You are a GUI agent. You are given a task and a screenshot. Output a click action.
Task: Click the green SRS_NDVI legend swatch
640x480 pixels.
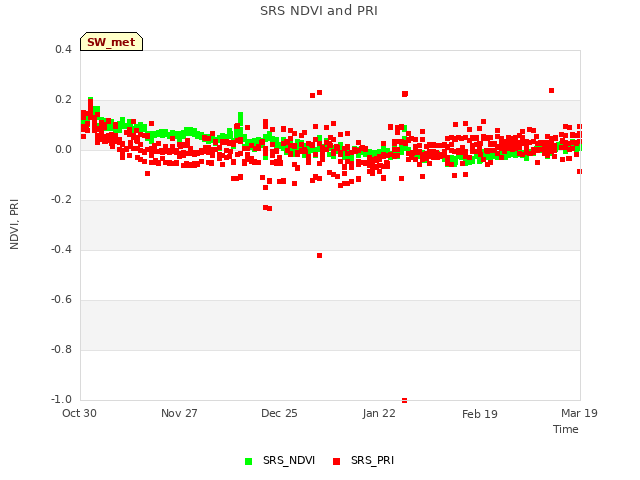tap(248, 462)
